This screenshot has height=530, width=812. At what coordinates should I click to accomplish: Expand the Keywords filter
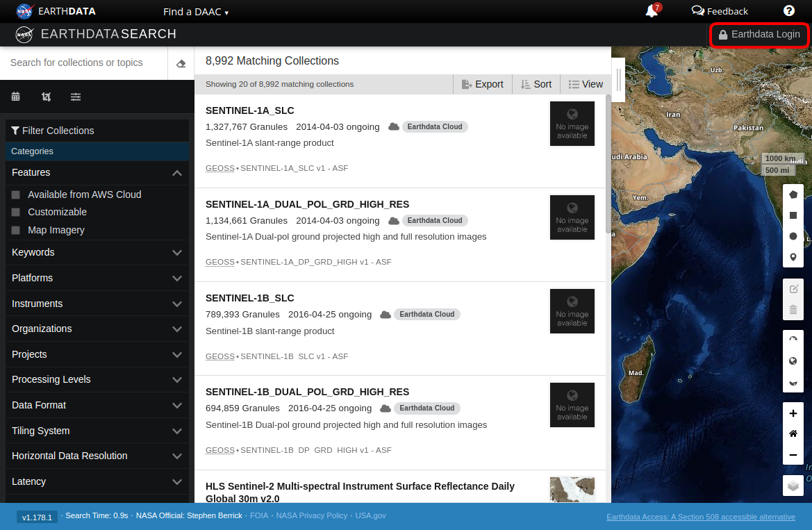(x=97, y=252)
